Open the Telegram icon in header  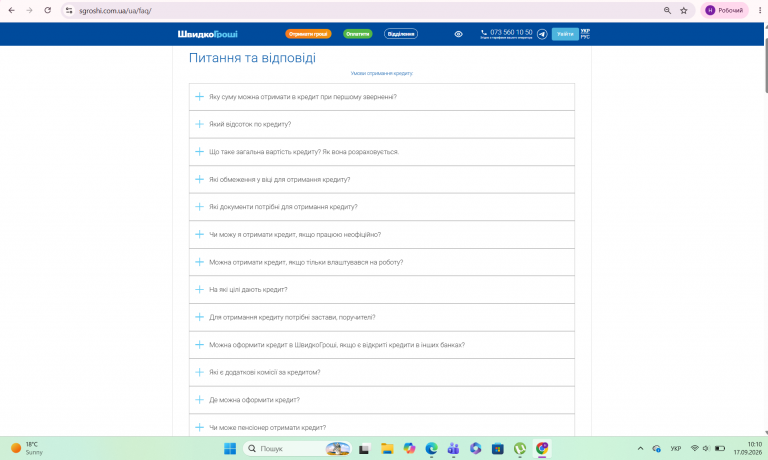point(542,34)
